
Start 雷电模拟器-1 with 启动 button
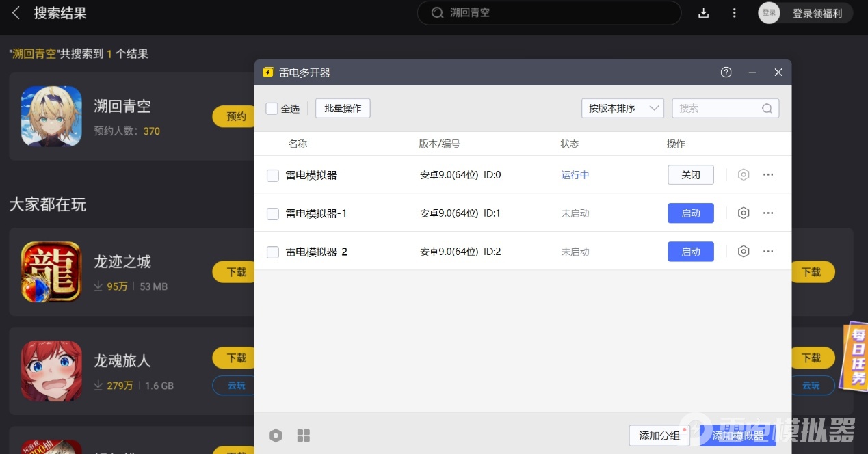[690, 213]
